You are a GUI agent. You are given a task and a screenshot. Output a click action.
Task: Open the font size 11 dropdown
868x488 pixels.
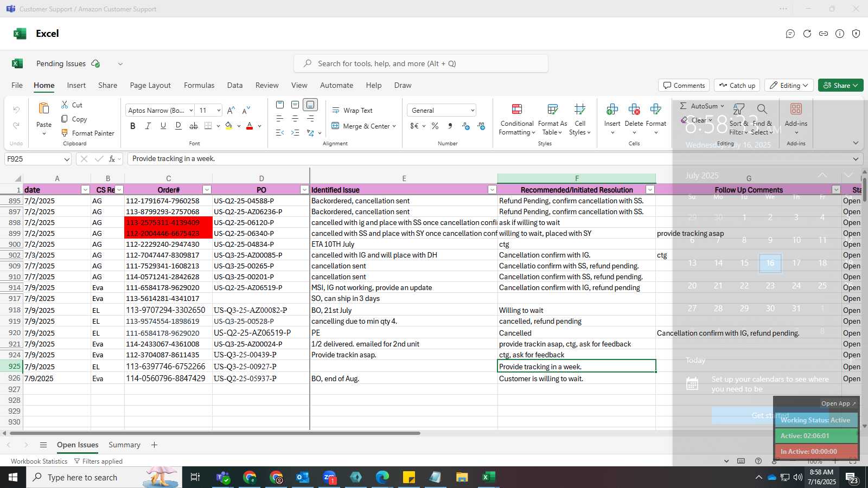pyautogui.click(x=219, y=110)
